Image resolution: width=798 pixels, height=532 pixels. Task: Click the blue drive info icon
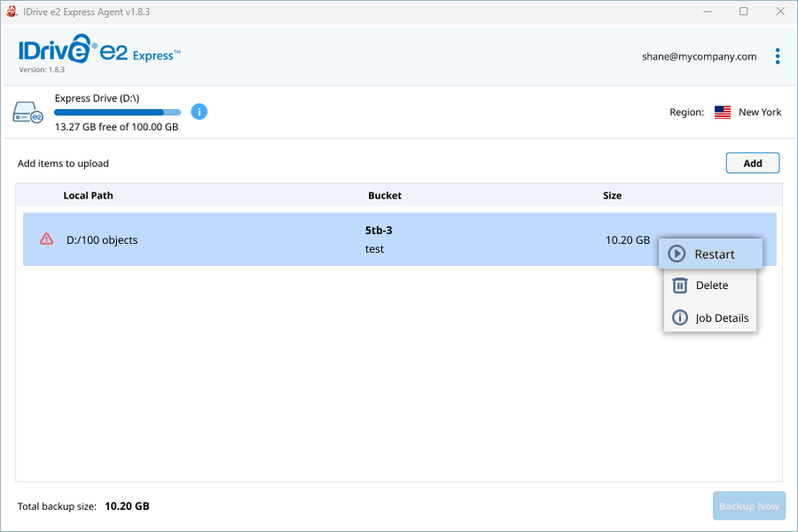click(199, 112)
